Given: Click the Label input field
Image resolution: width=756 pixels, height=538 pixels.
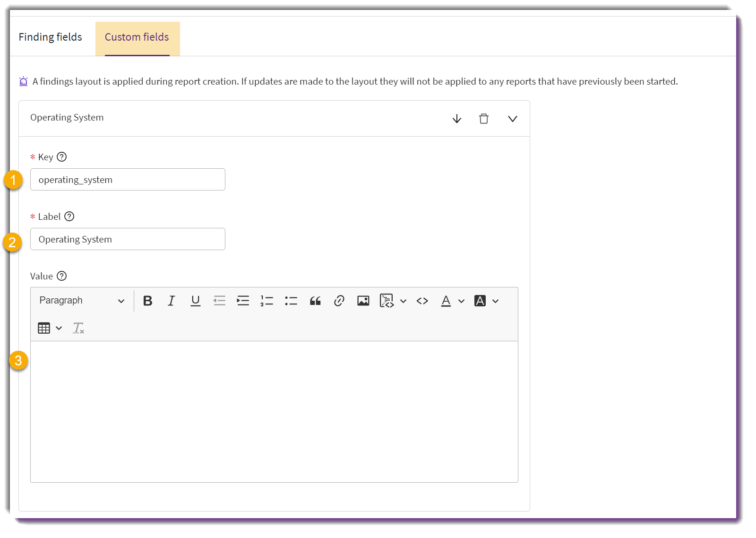Looking at the screenshot, I should click(x=128, y=239).
